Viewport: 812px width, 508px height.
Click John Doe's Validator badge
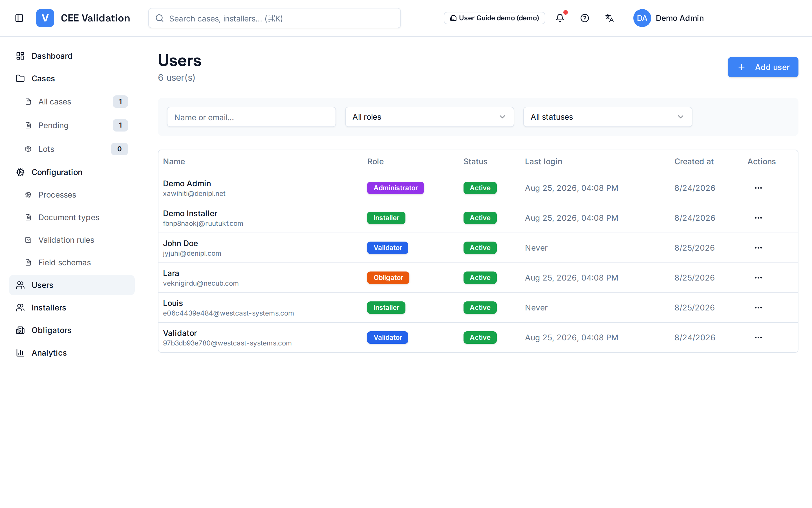pos(388,248)
